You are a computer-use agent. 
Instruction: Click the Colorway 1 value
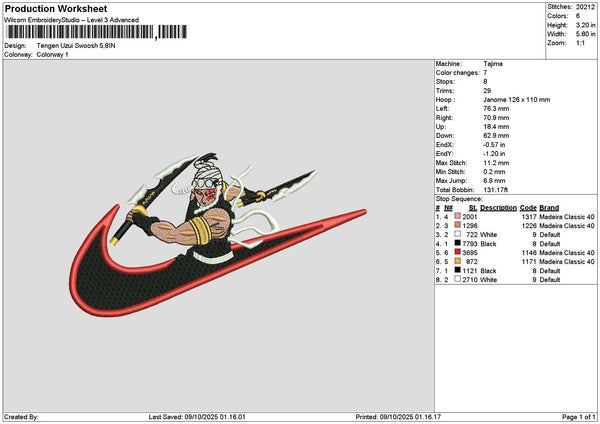point(52,55)
